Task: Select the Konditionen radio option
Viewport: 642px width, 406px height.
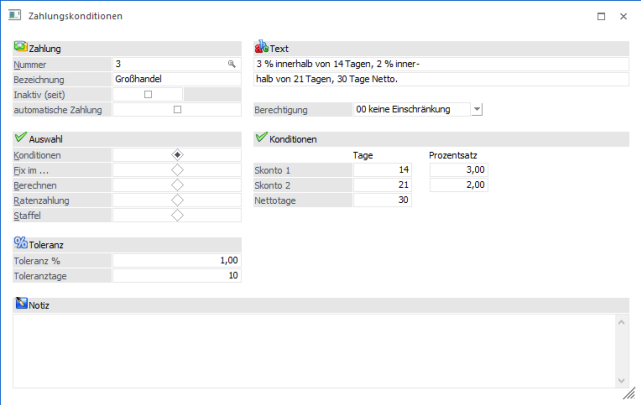Action: tap(177, 155)
